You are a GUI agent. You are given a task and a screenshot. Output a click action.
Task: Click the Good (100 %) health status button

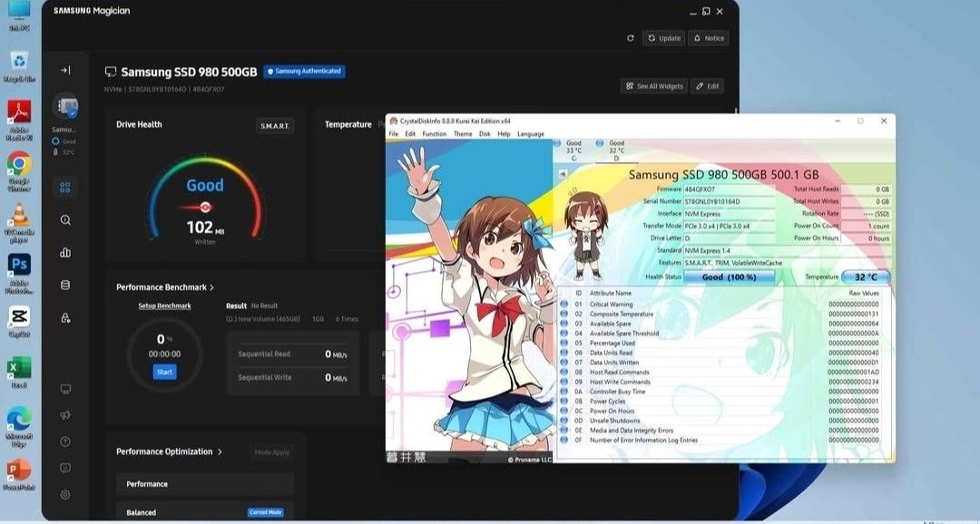tap(730, 277)
